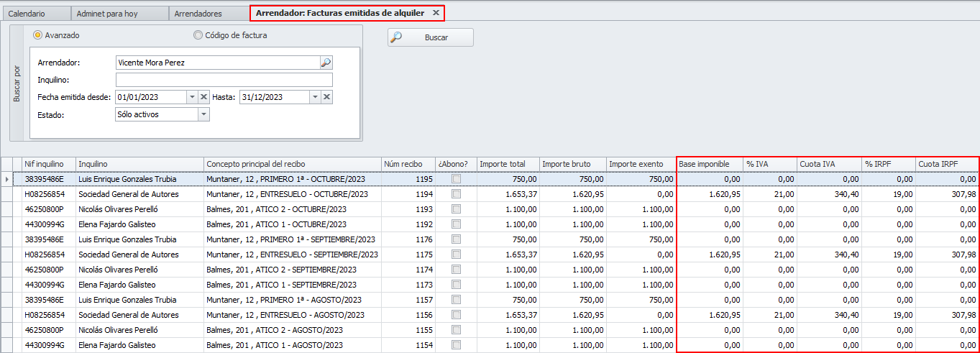The height and width of the screenshot is (353, 980).
Task: Go to the Arrendadores tab
Action: click(200, 14)
